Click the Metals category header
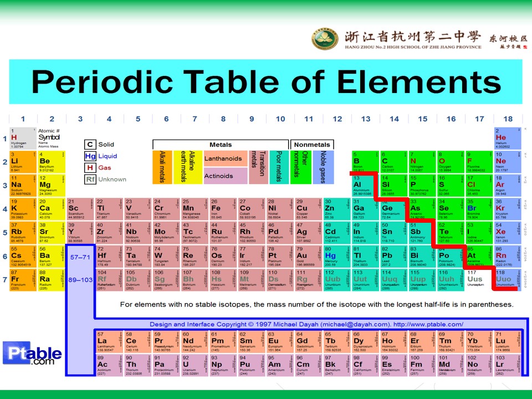 tap(221, 145)
